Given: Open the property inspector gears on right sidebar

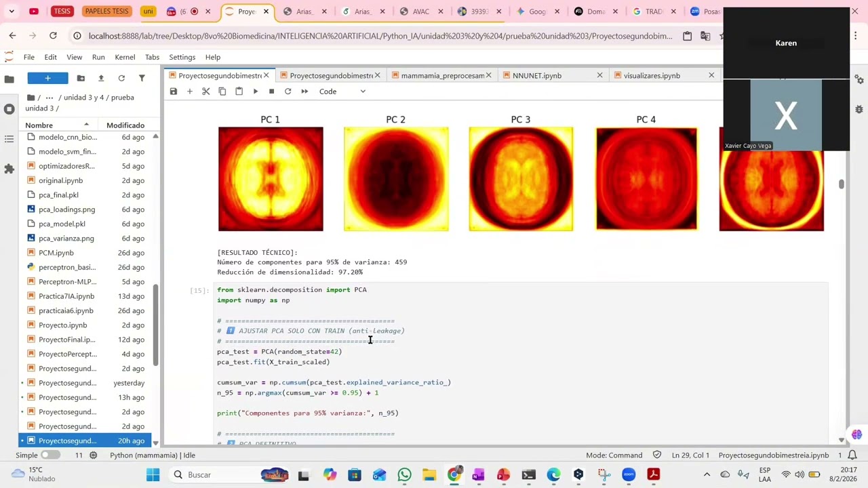Looking at the screenshot, I should coord(859,79).
